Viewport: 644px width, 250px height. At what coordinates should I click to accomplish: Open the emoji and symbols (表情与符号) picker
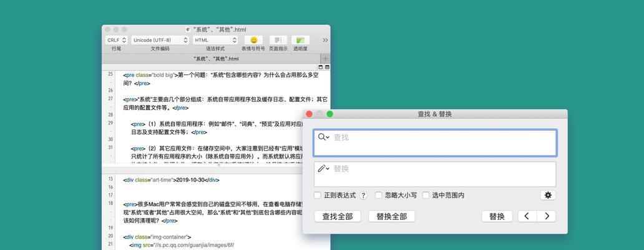click(253, 40)
